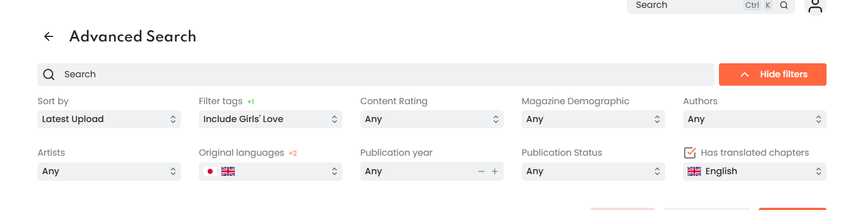This screenshot has height=210, width=868.
Task: Increase publication year with plus icon
Action: pos(495,171)
